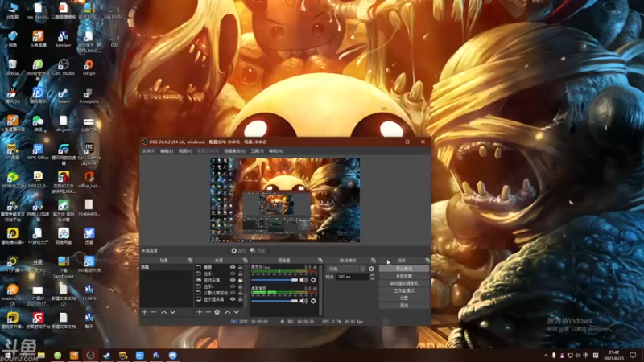The height and width of the screenshot is (362, 644).
Task: Mute the 麦克风/Aux channel speaker icon
Action: (303, 280)
